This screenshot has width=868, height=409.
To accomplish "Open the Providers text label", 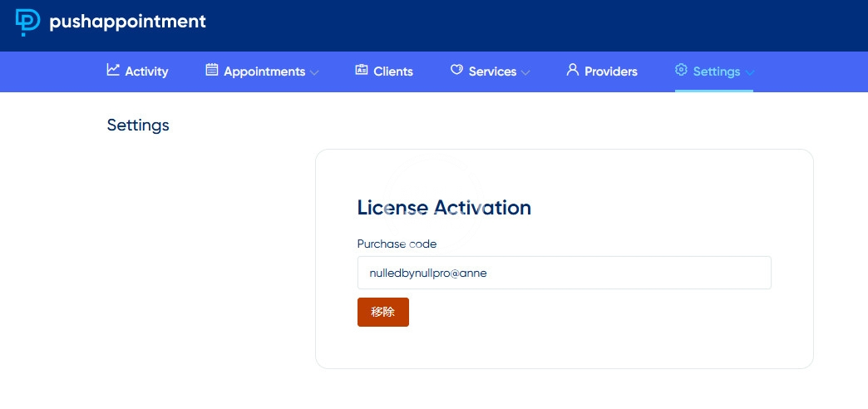I will tap(611, 71).
